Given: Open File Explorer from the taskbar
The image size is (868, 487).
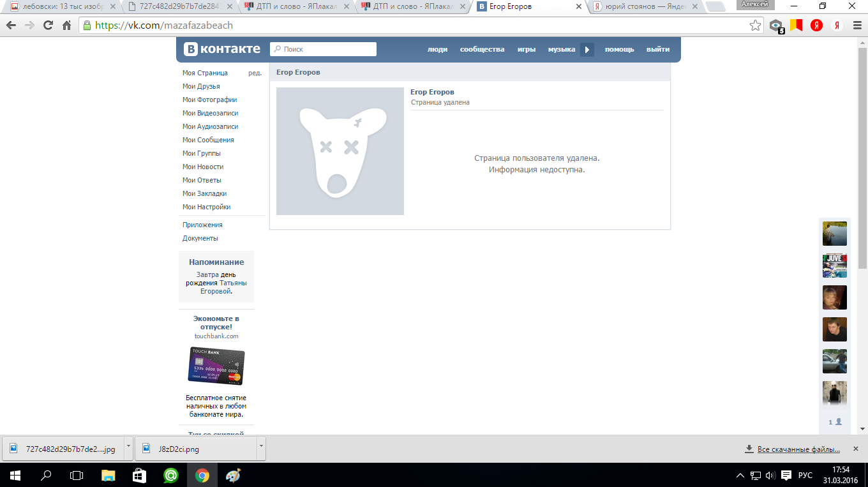Looking at the screenshot, I should (x=108, y=475).
